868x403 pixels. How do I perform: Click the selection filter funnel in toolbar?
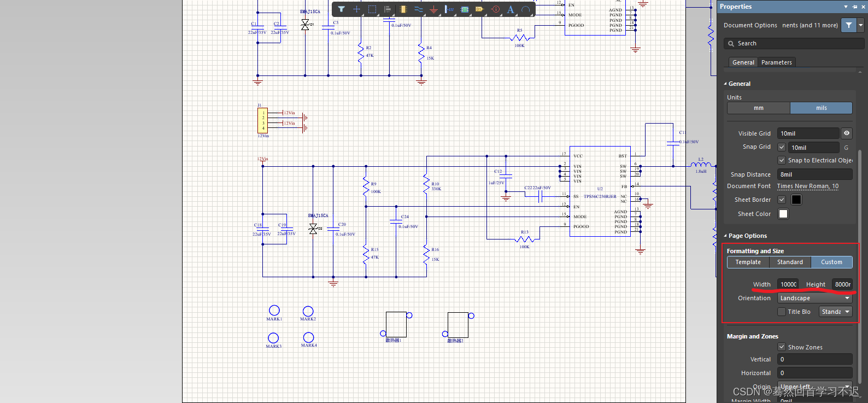coord(341,9)
